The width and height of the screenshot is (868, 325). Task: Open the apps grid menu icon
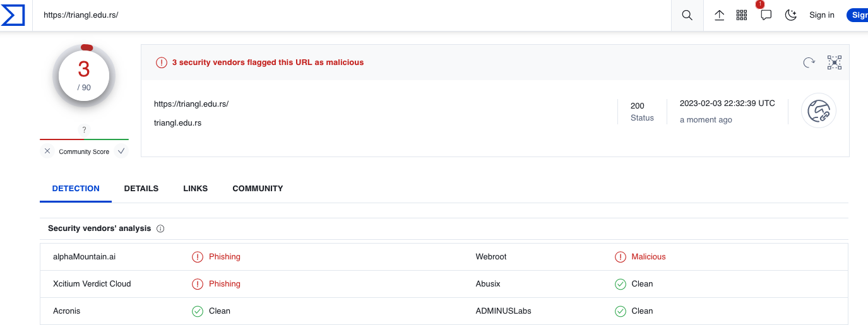(742, 15)
